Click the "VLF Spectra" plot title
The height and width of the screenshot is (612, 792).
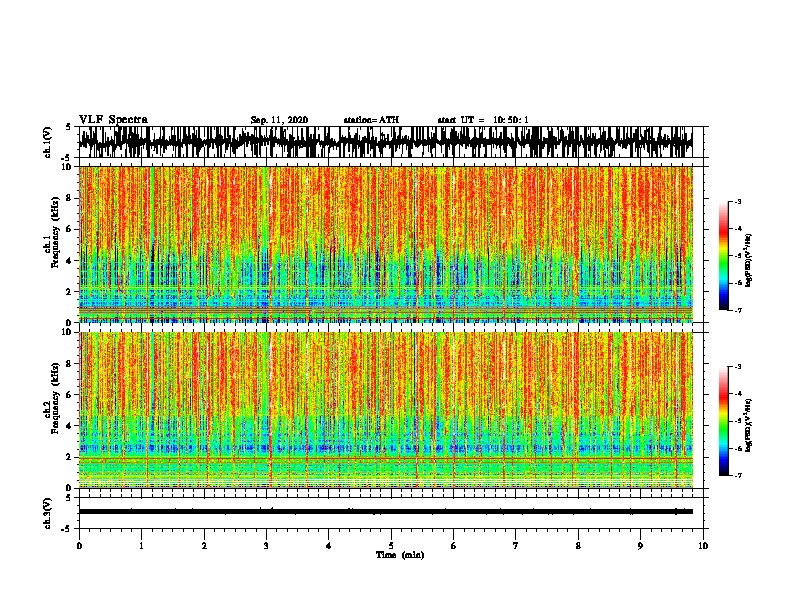tap(113, 119)
